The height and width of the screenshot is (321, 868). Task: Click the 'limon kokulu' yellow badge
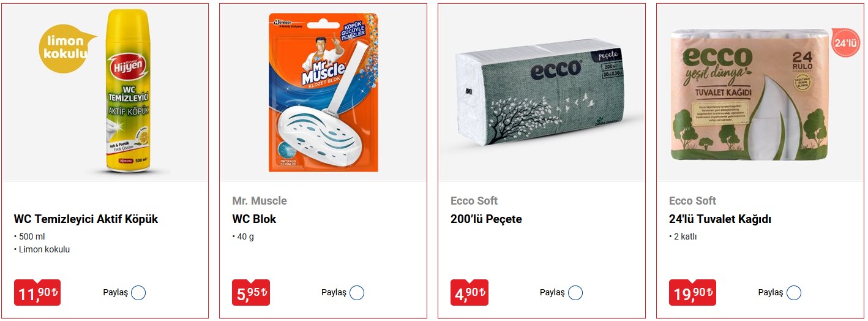click(x=65, y=47)
